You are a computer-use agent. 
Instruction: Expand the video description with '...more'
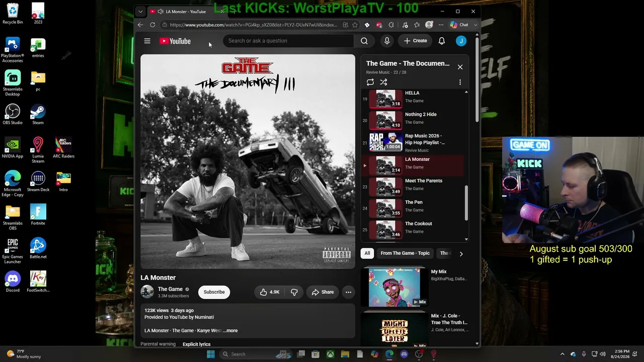230,330
